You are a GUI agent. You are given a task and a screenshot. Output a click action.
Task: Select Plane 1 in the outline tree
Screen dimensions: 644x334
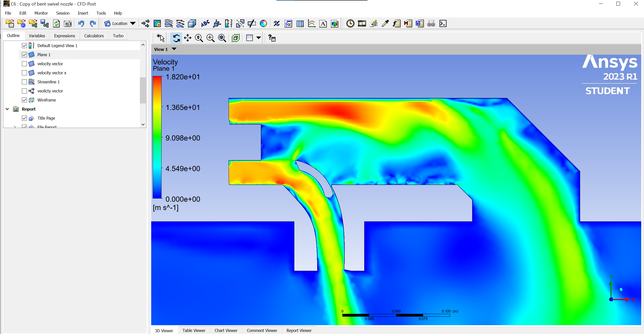44,55
